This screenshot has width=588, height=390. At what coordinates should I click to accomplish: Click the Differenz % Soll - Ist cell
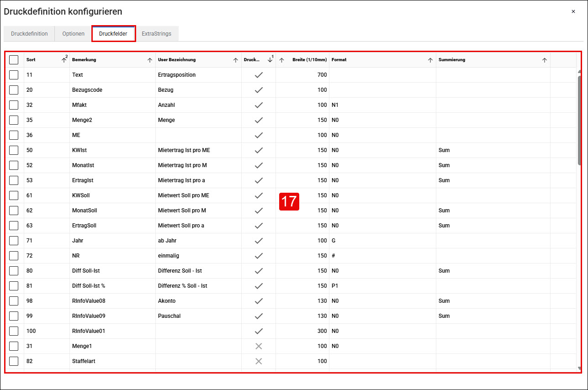coord(198,286)
